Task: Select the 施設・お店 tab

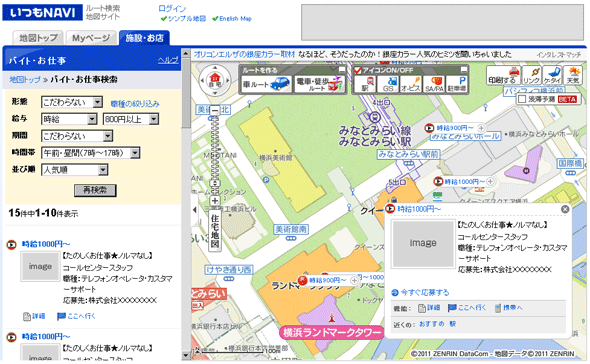Action: [144, 38]
